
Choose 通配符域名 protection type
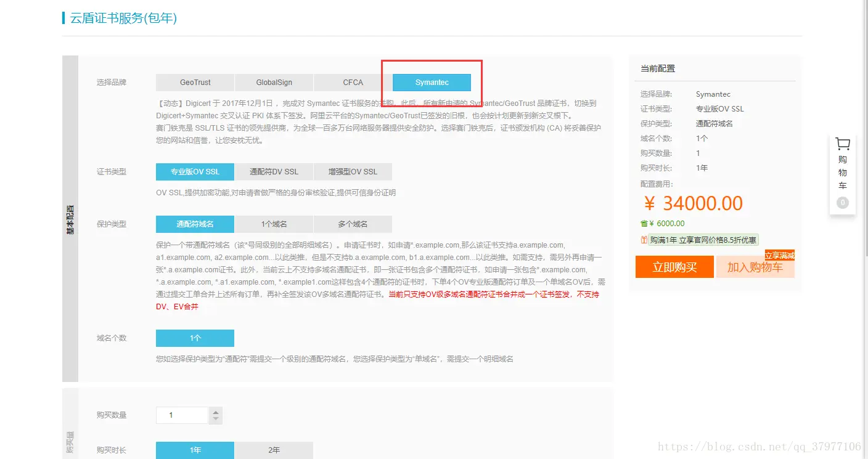click(195, 224)
